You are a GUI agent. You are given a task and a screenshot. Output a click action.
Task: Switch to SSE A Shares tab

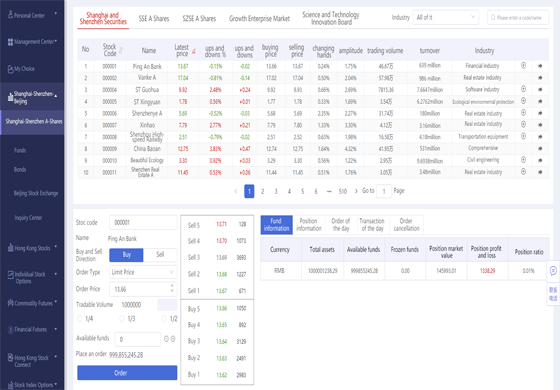154,19
